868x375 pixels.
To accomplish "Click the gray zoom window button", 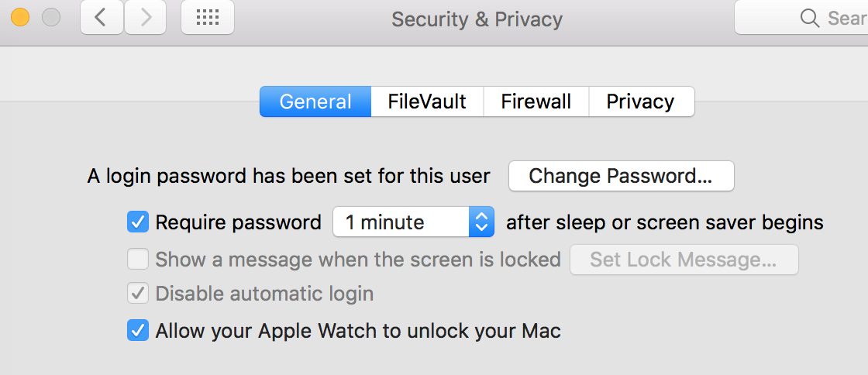I will (x=51, y=17).
